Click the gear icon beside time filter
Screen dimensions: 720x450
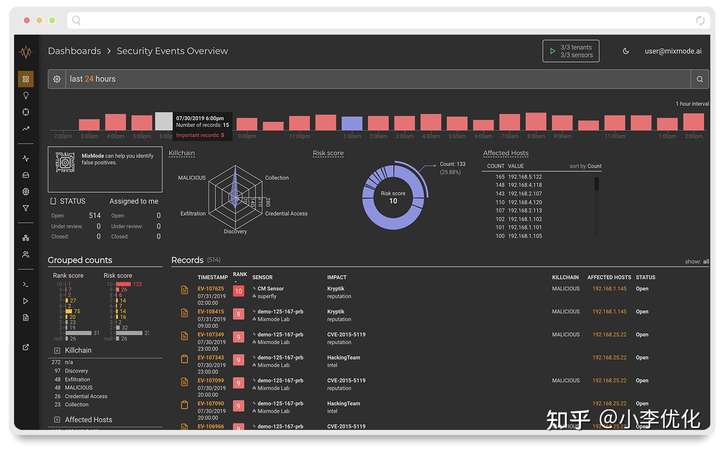[x=57, y=79]
